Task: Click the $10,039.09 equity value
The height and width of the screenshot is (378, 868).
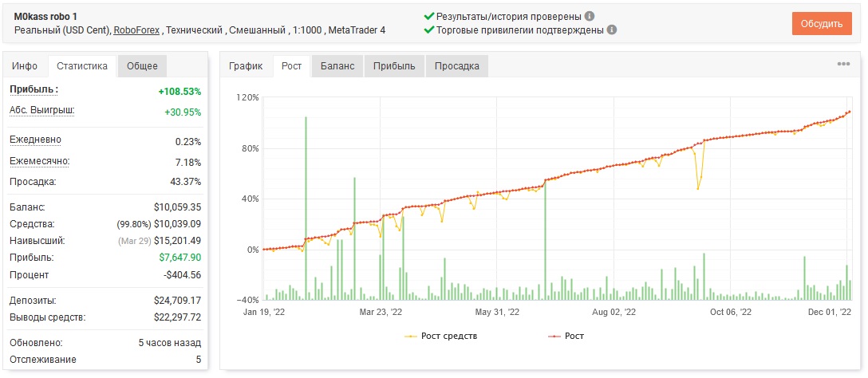Action: (177, 224)
